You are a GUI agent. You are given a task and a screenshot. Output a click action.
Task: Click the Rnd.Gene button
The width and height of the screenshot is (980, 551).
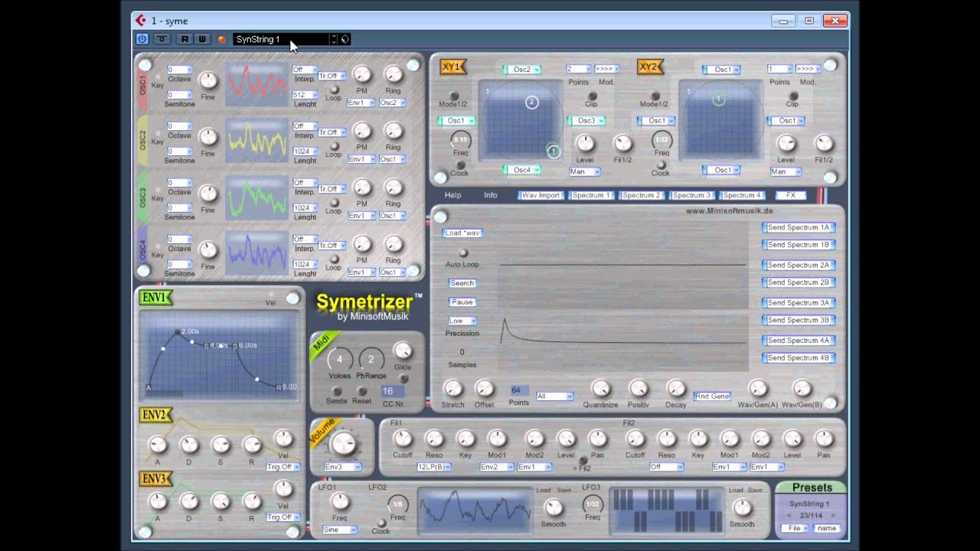tap(712, 396)
